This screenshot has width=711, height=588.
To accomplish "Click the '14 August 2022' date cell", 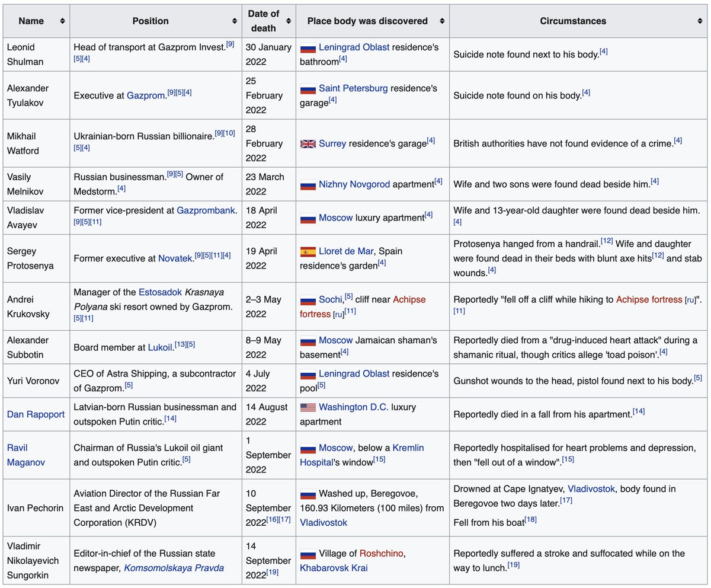I will click(268, 414).
